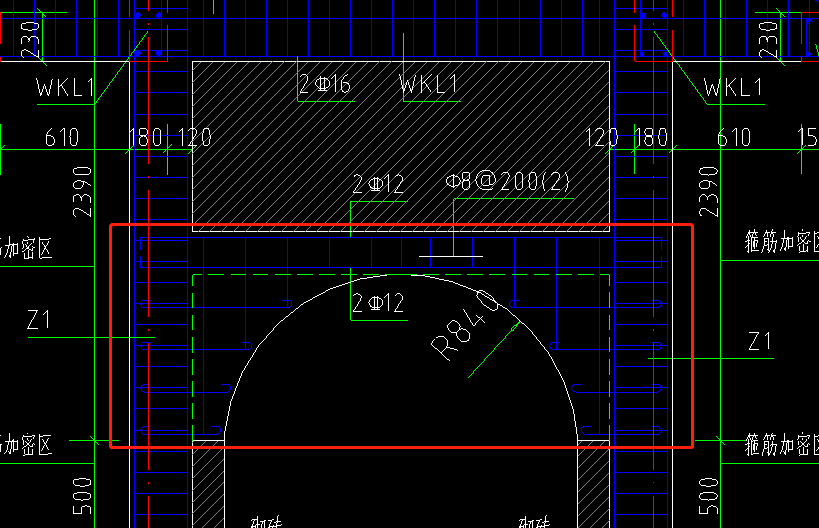Select the 2Φ12 label inside the hatched area
The height and width of the screenshot is (528, 819).
click(x=378, y=184)
